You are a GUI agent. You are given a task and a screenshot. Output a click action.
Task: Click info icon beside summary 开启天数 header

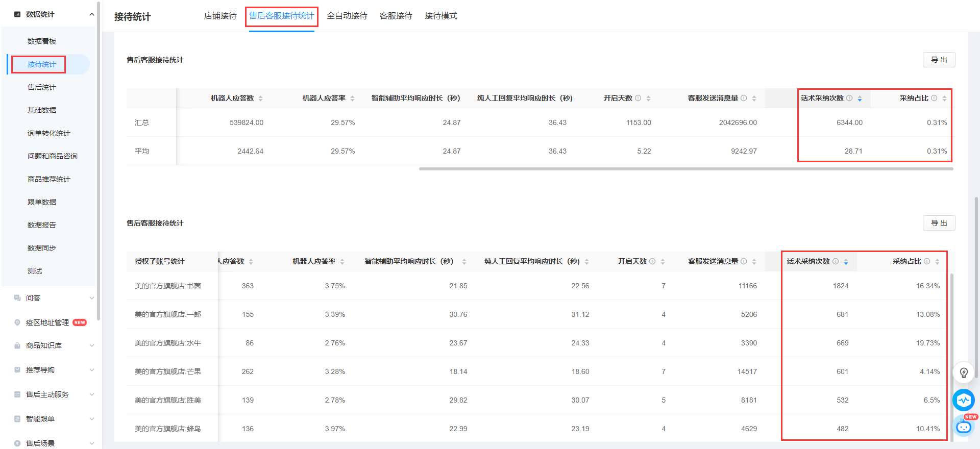[638, 98]
